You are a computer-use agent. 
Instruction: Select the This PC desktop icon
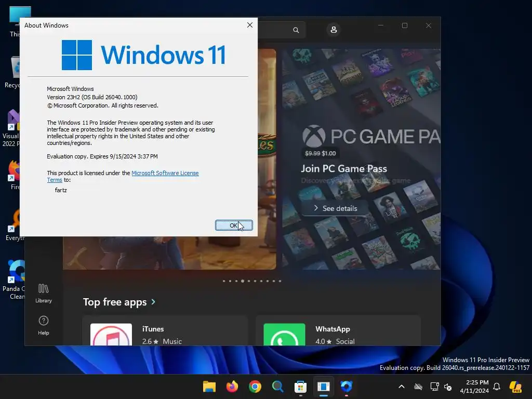click(15, 22)
